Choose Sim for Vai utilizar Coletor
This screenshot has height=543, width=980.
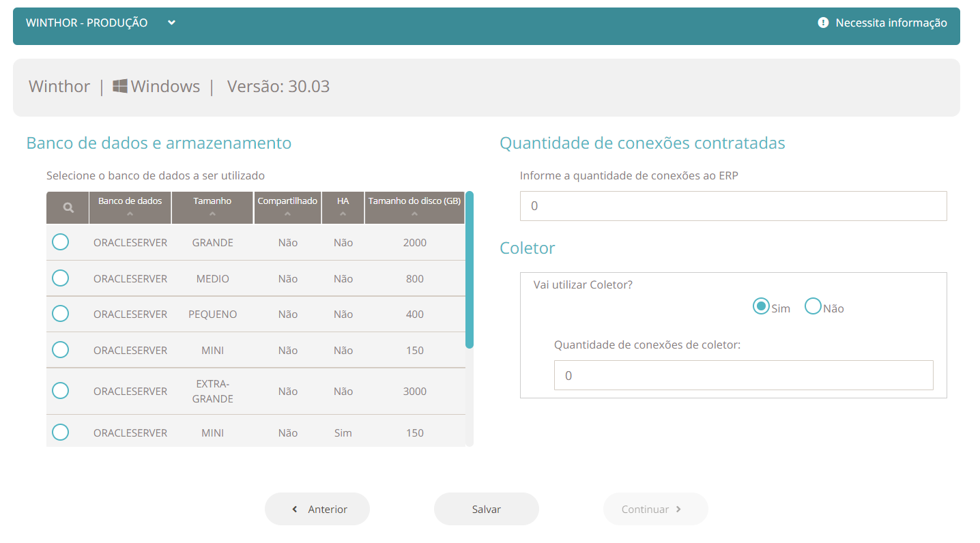(761, 306)
